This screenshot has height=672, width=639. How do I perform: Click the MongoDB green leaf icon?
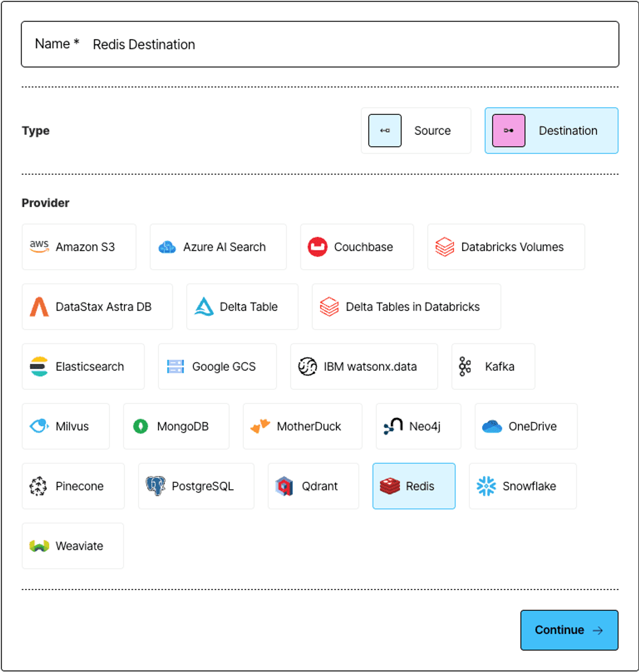[140, 426]
